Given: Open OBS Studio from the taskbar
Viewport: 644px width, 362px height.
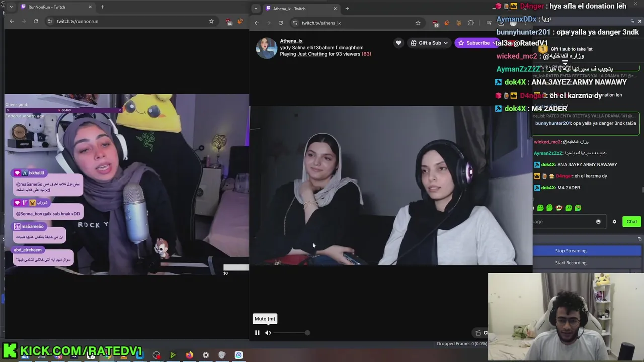Looking at the screenshot, I should (156, 355).
